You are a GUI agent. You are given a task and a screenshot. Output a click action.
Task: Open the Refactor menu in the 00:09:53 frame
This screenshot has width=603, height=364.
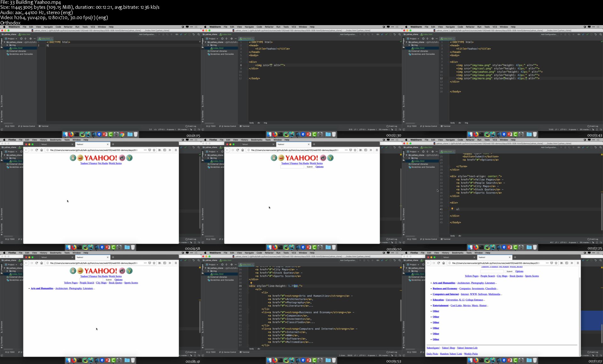pos(269,253)
